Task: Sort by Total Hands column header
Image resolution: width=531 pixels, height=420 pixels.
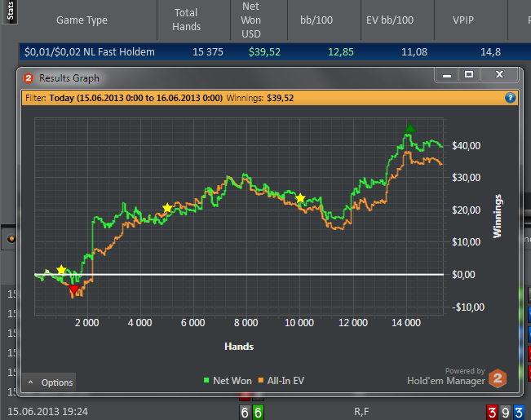Action: (186, 20)
